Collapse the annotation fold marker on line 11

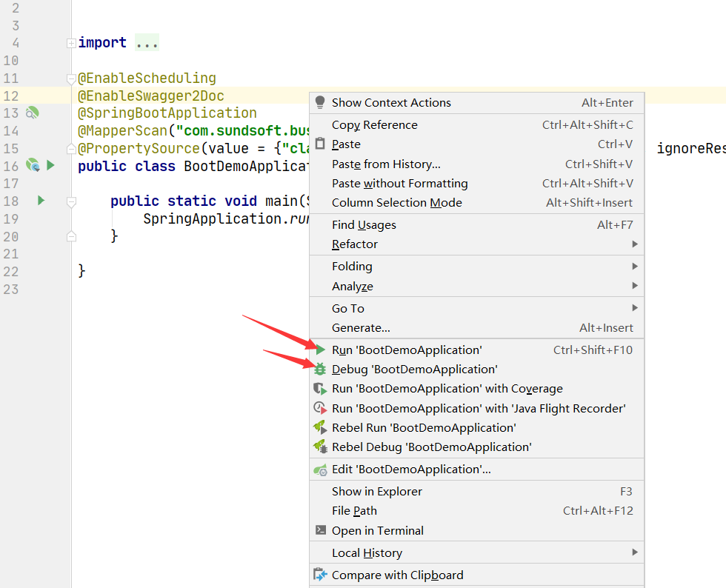71,78
